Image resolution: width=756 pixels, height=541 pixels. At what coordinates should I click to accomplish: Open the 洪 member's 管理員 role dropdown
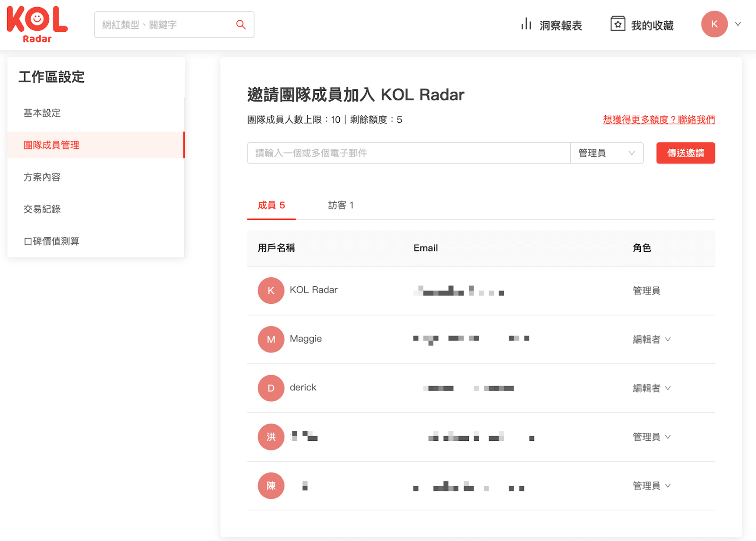point(652,437)
